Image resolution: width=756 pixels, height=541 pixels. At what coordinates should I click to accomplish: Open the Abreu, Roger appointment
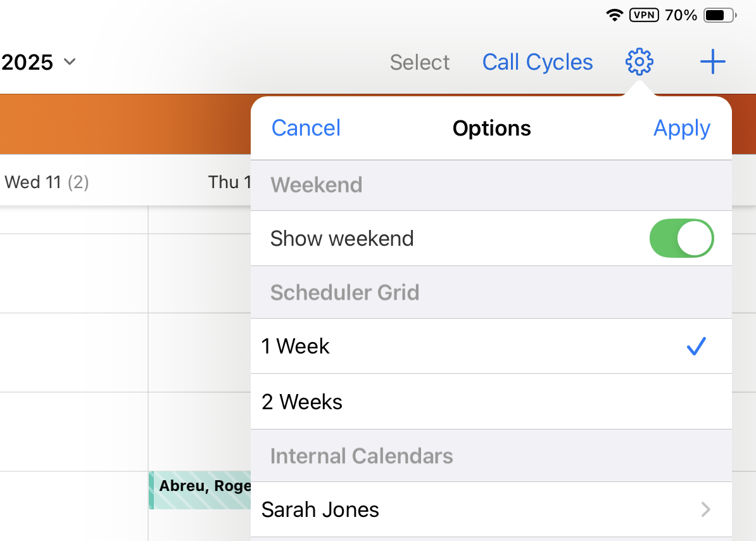pos(200,490)
